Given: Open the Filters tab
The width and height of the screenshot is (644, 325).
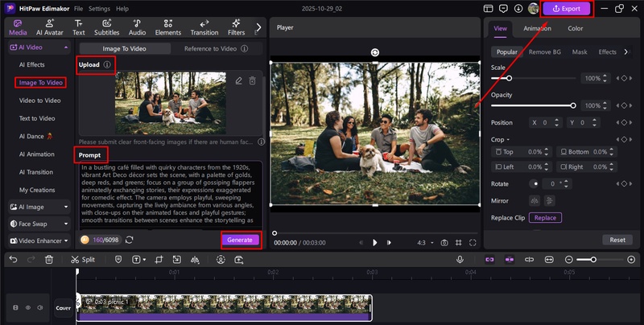Looking at the screenshot, I should point(236,27).
